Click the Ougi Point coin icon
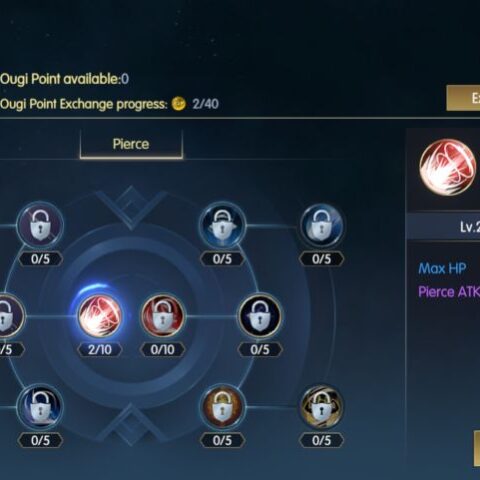Image resolution: width=480 pixels, height=480 pixels. coord(179,104)
